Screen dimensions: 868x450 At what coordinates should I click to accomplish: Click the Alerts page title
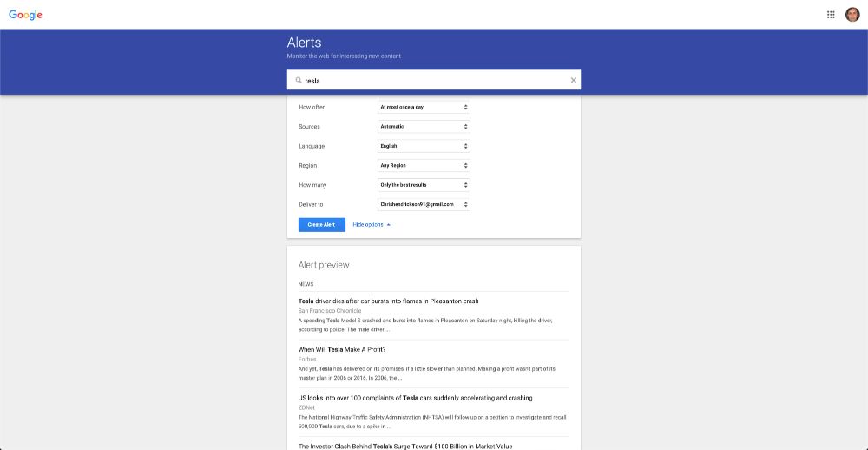pos(304,43)
